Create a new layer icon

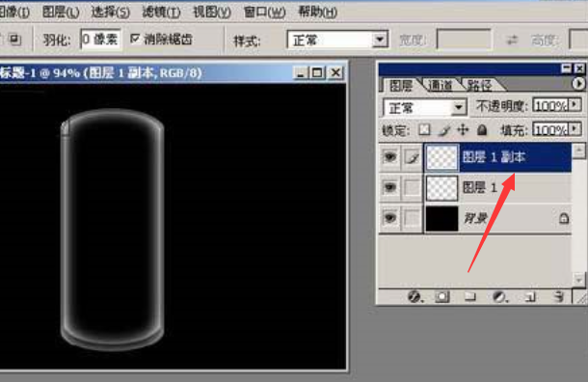click(x=530, y=297)
